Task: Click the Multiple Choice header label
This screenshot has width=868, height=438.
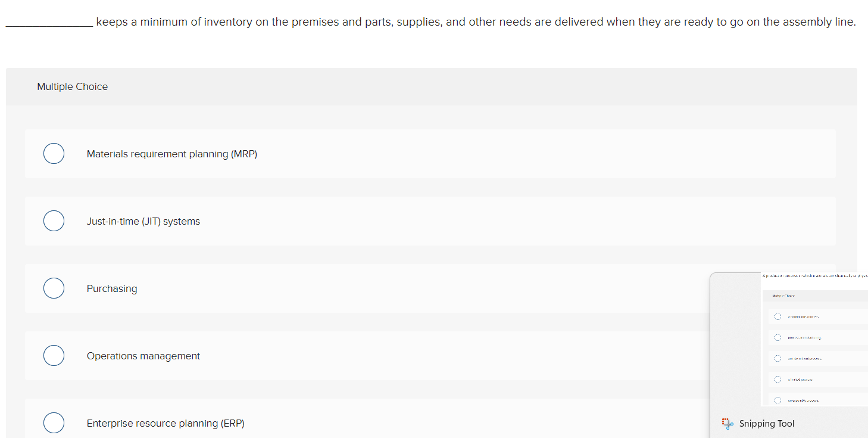Action: (72, 86)
